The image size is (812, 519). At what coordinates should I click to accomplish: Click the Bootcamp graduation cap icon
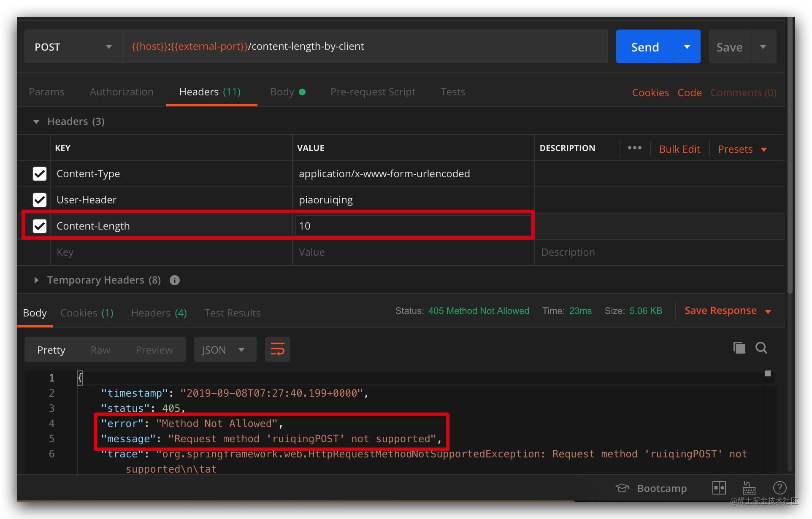[x=621, y=488]
